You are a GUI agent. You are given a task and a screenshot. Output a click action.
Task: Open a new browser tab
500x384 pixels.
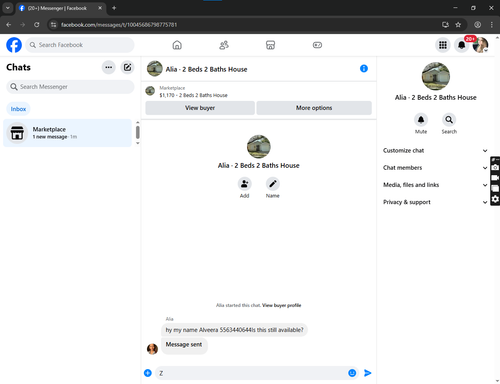pos(114,8)
